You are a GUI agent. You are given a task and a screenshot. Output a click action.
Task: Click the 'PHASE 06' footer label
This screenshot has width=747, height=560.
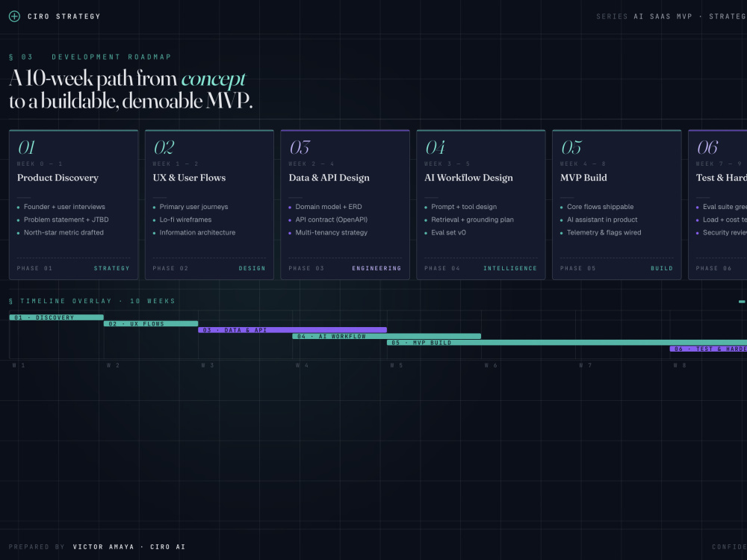pyautogui.click(x=713, y=269)
